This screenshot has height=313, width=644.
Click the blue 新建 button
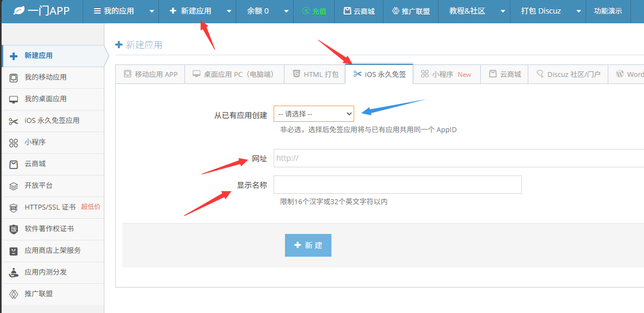[x=308, y=245]
